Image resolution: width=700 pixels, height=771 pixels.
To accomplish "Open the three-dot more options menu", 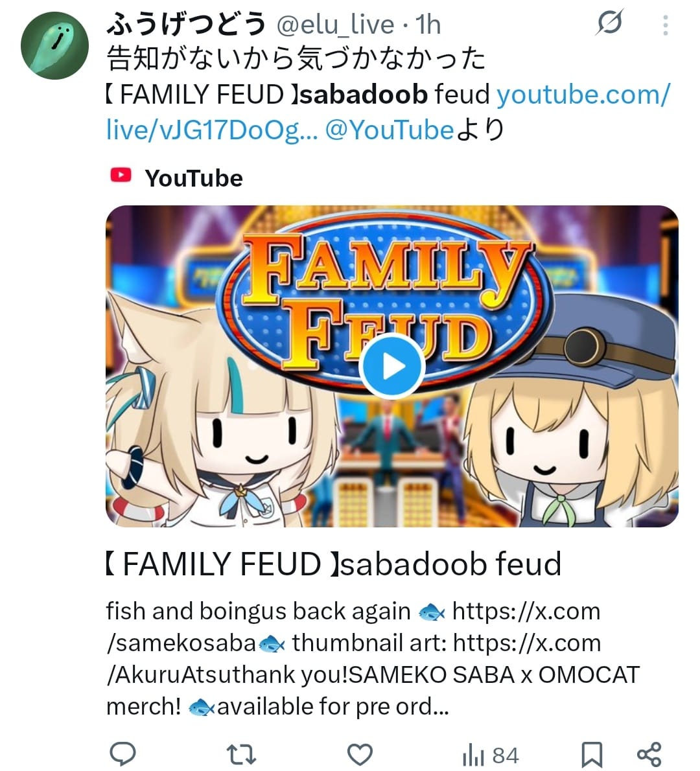I will pyautogui.click(x=666, y=25).
